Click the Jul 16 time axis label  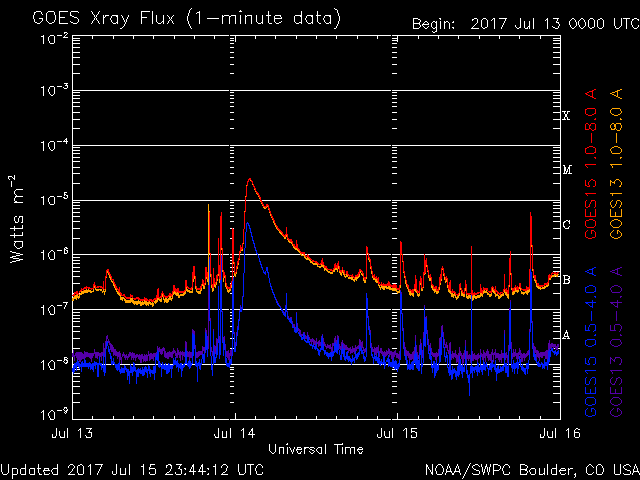[556, 433]
